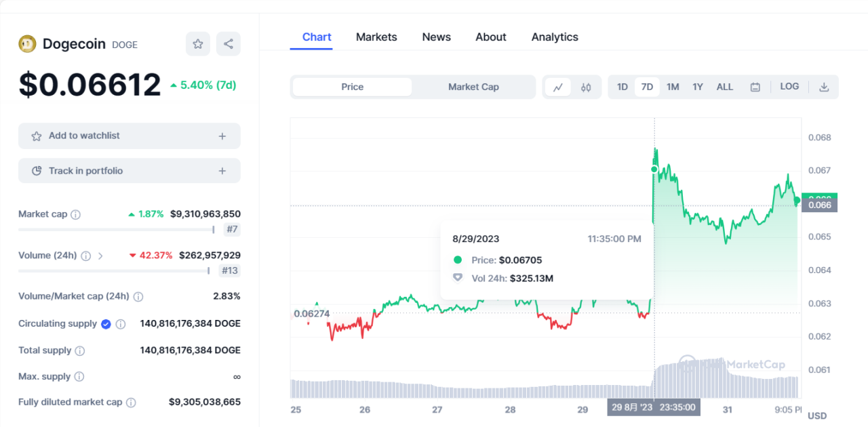Select the Market Cap chart toggle
868x427 pixels.
473,87
